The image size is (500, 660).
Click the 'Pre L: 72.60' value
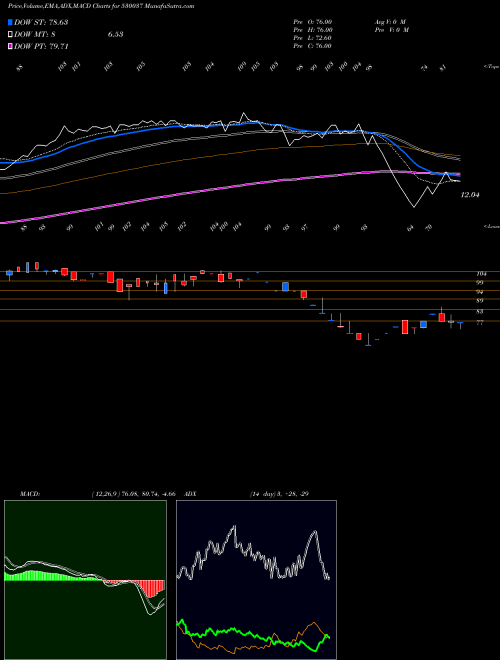click(x=313, y=38)
